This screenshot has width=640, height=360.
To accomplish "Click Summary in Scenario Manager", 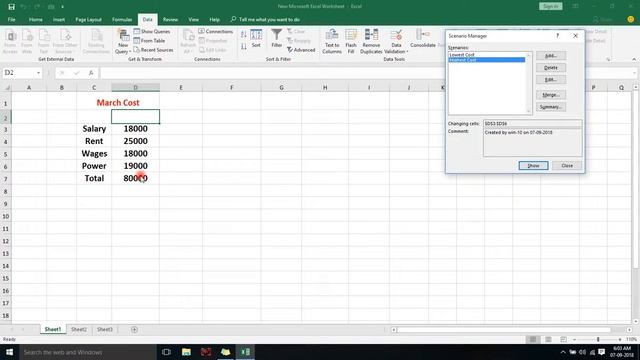I will pyautogui.click(x=551, y=107).
